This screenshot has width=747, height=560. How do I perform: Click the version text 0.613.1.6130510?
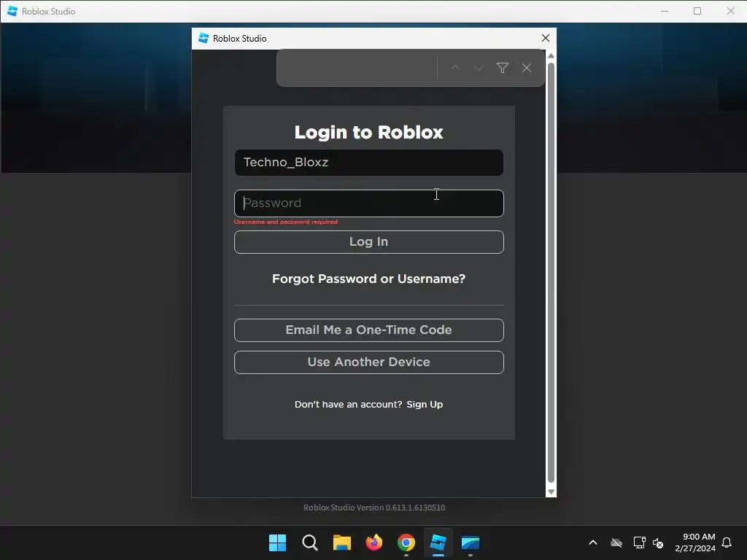coord(374,507)
